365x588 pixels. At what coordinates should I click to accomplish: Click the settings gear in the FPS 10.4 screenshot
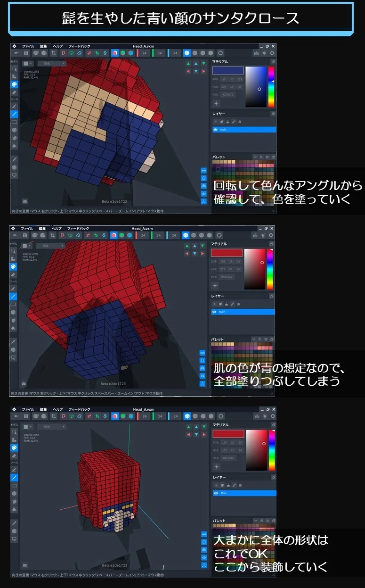click(x=272, y=416)
